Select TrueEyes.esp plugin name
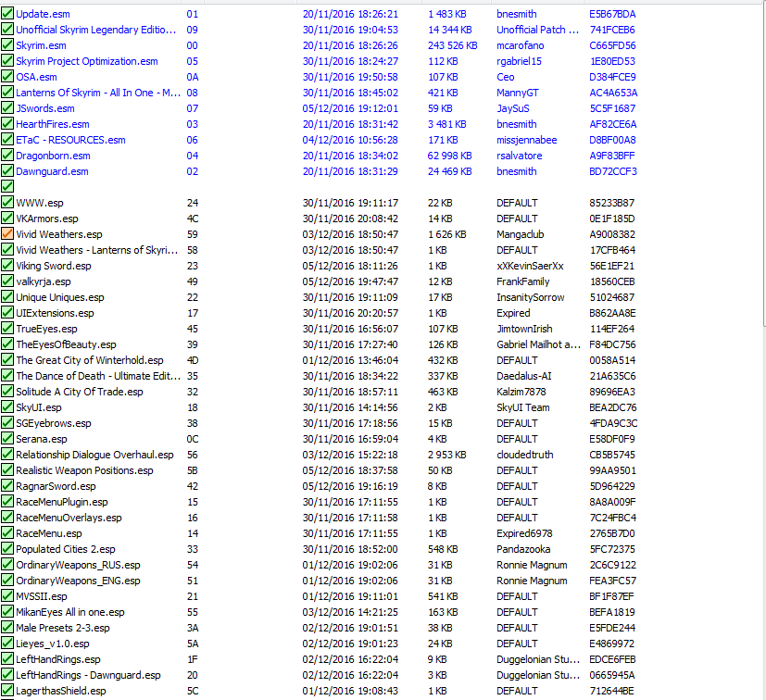 pyautogui.click(x=46, y=329)
